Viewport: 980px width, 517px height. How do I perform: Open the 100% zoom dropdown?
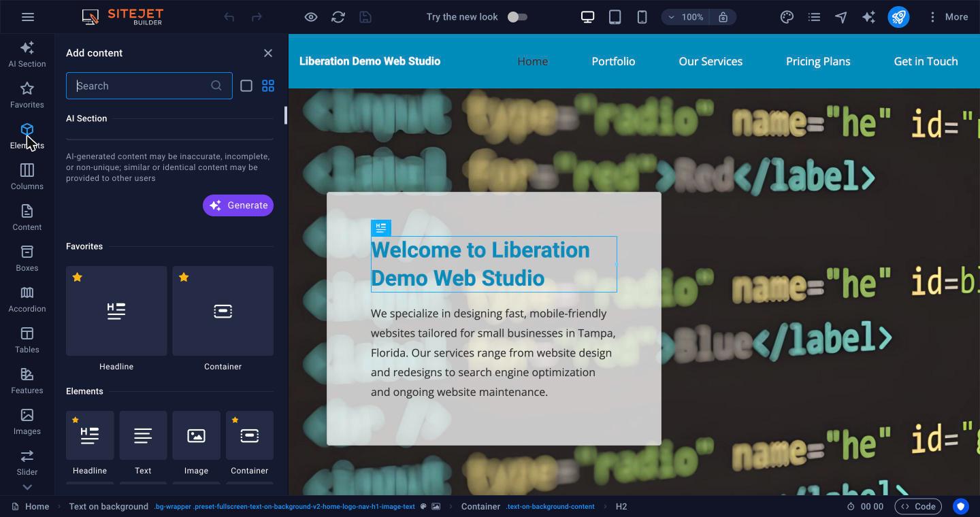coord(685,17)
